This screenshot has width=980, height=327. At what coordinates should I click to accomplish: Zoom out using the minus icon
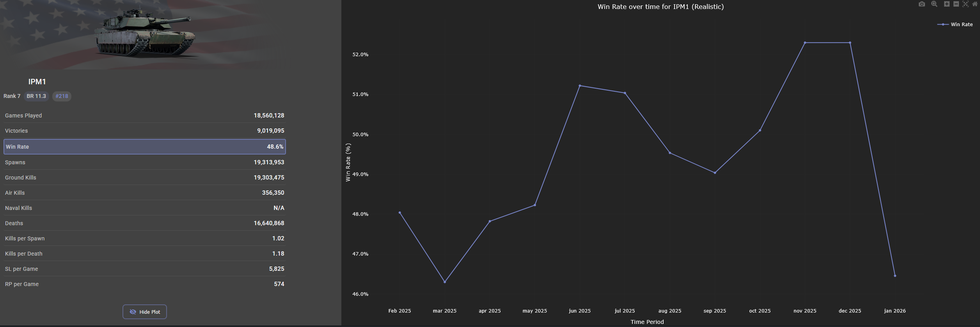[x=956, y=4]
